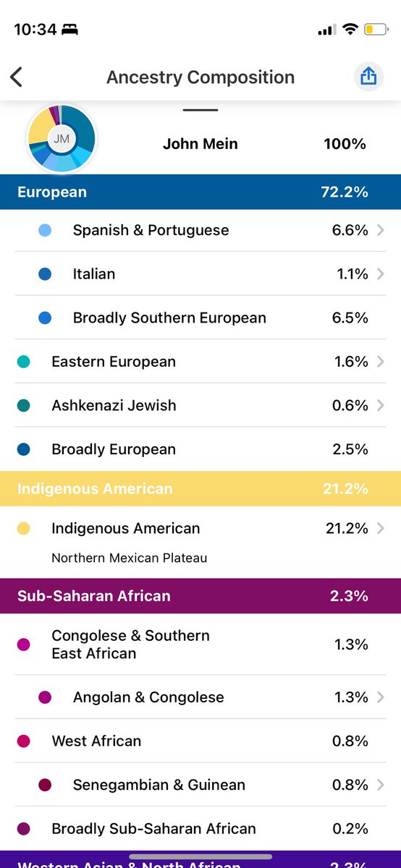
Task: Expand Angolan & Congolese chevron
Action: (x=381, y=697)
